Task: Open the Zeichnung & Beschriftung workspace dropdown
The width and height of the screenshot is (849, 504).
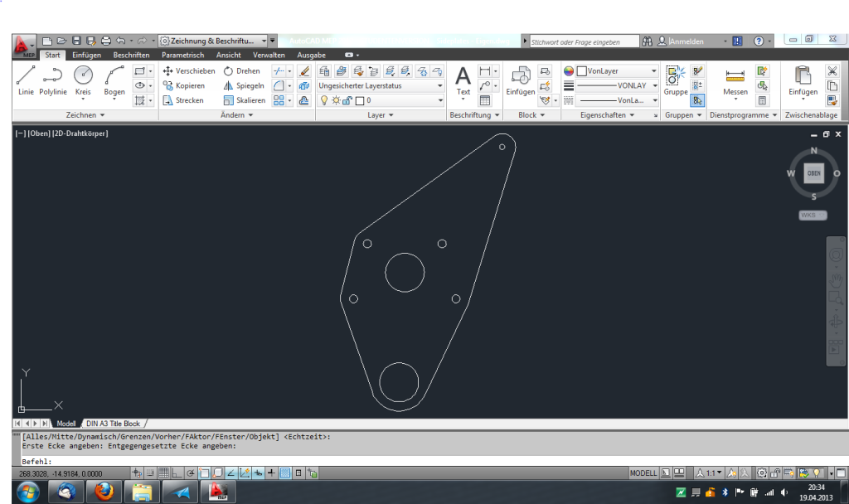Action: point(213,41)
